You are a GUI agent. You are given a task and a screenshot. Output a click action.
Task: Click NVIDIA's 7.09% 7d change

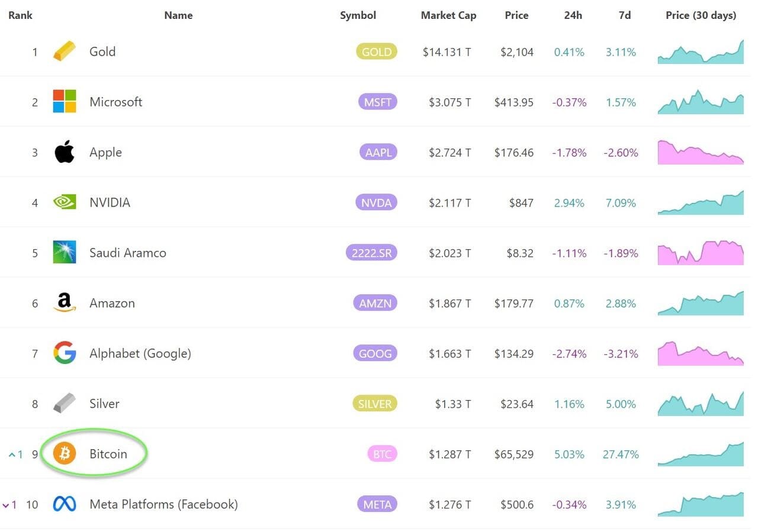point(621,203)
